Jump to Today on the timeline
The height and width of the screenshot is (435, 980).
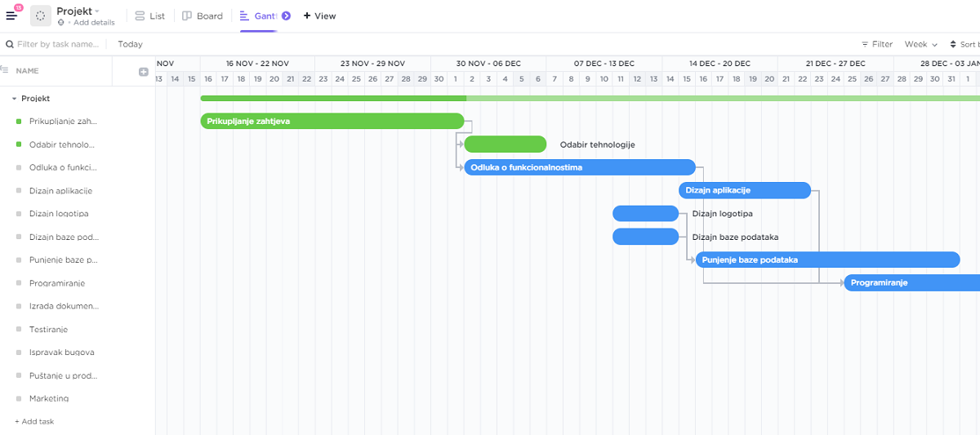(x=130, y=44)
